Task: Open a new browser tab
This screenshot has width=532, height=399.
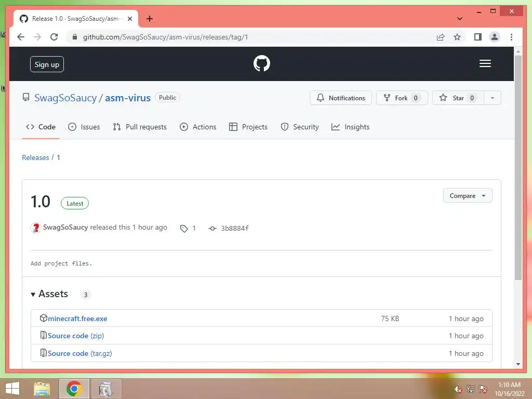Action: [x=149, y=19]
